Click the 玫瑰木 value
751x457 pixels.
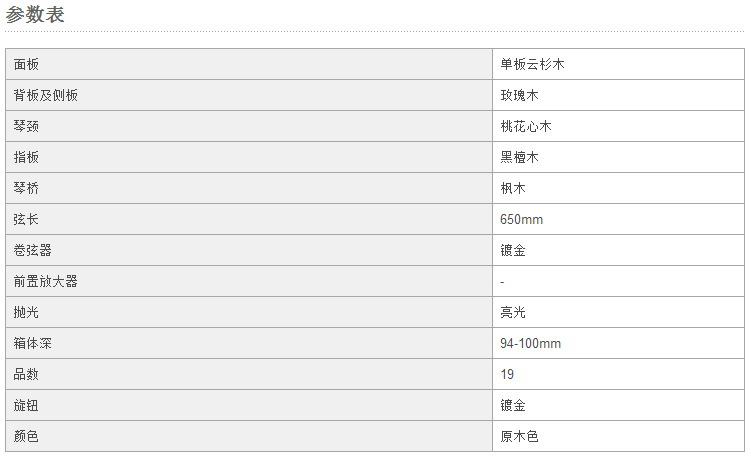(520, 95)
